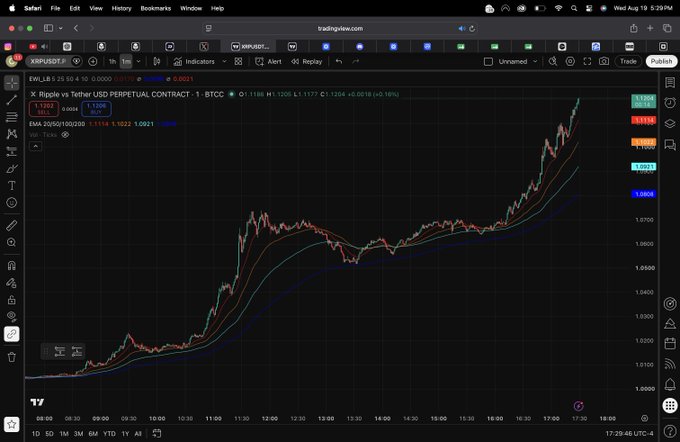Select the crosshair cursor tool
Viewport: 680px width, 442px height.
(x=12, y=82)
